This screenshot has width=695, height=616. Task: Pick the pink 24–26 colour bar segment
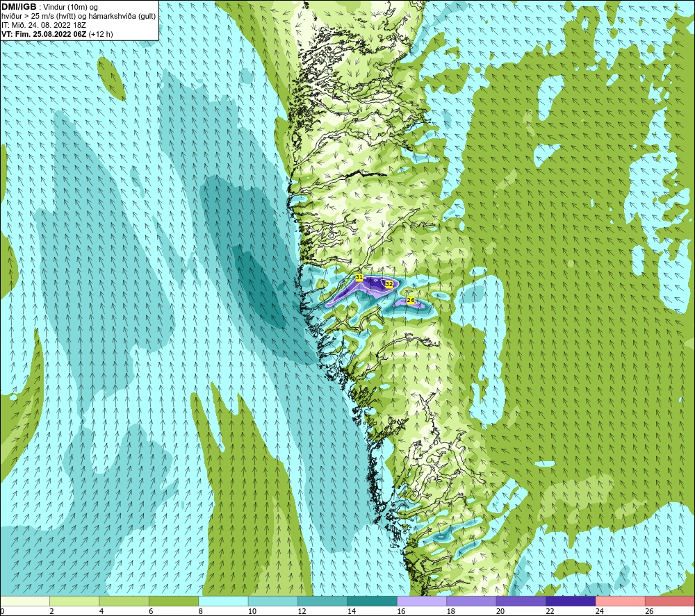point(621,601)
